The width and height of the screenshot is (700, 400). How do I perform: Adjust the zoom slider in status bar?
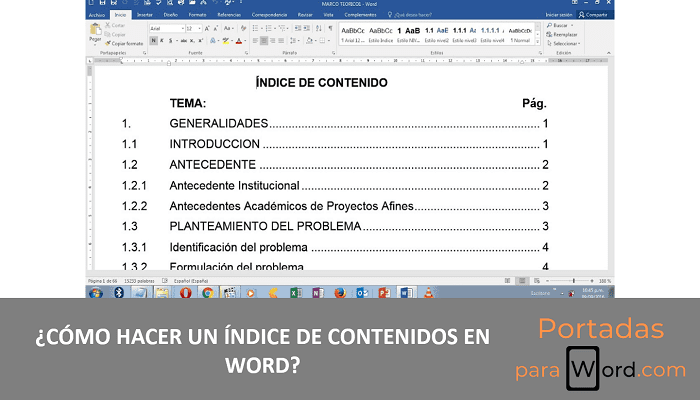(x=573, y=281)
